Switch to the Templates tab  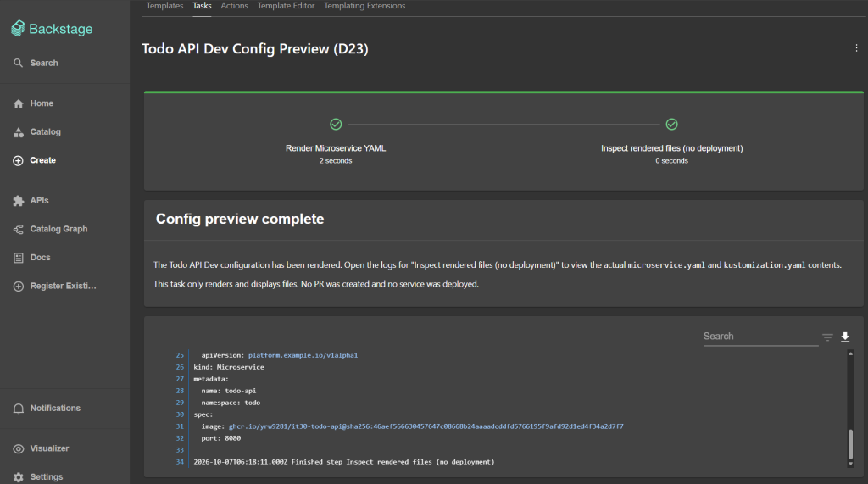[x=164, y=6]
